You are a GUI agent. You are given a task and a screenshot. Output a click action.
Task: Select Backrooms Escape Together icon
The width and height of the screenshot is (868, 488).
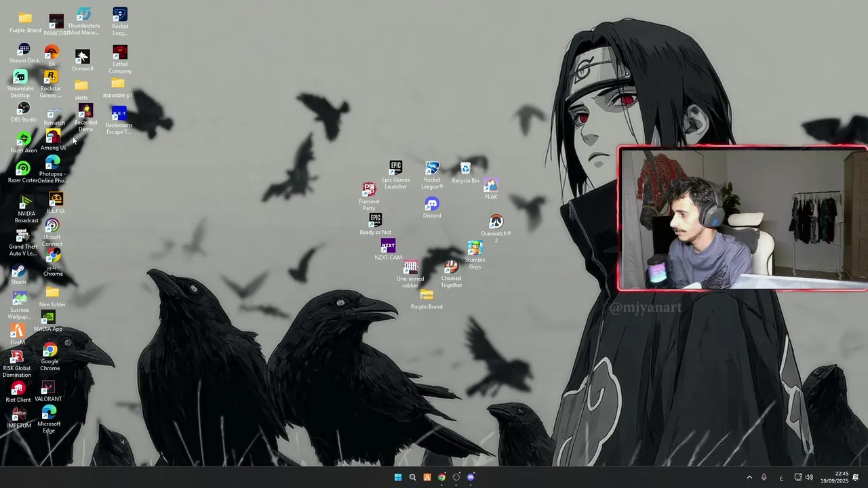pyautogui.click(x=119, y=121)
